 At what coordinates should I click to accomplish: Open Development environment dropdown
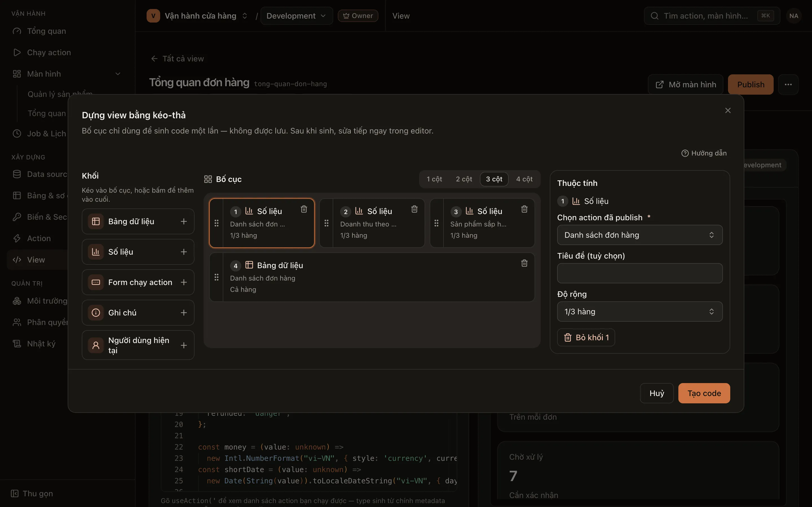[297, 16]
